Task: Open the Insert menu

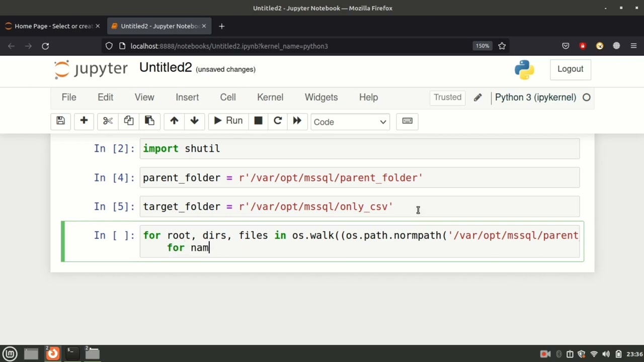Action: 187,98
